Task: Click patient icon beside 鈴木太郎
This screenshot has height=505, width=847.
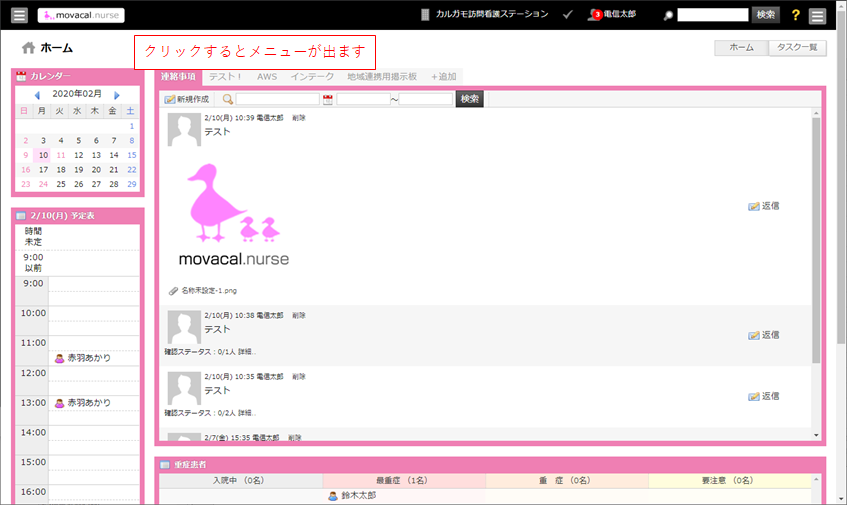Action: tap(333, 495)
